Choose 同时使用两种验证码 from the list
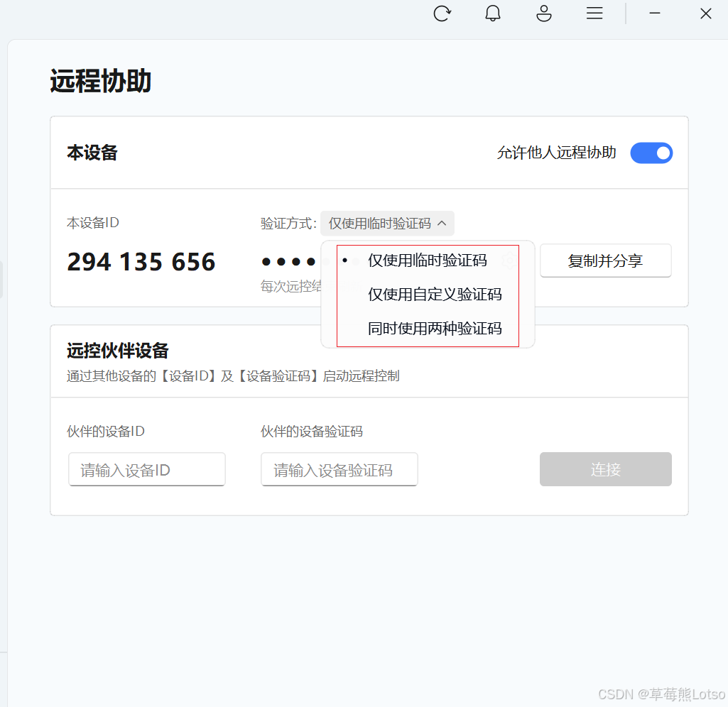Screen dimensions: 728x707 pos(434,327)
